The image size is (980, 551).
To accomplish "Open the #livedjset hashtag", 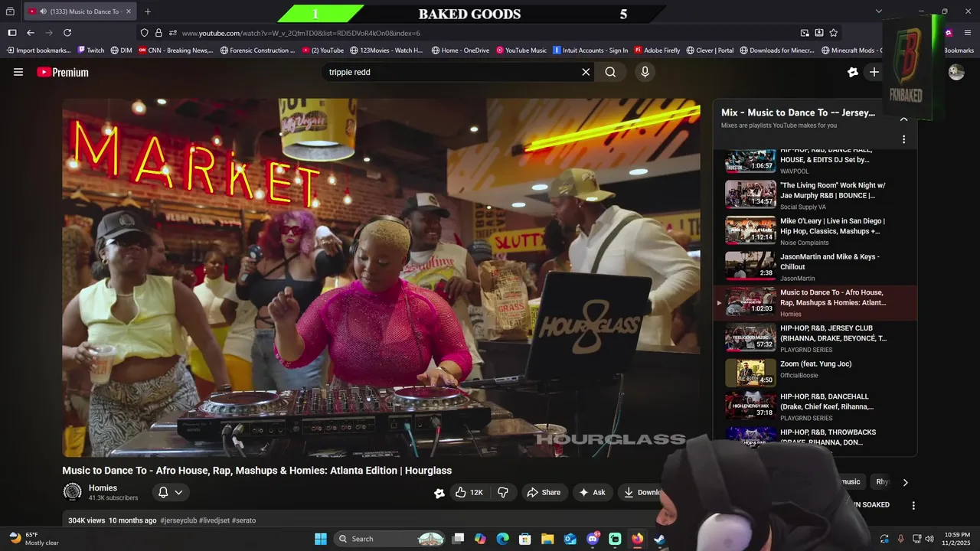I will pyautogui.click(x=214, y=520).
